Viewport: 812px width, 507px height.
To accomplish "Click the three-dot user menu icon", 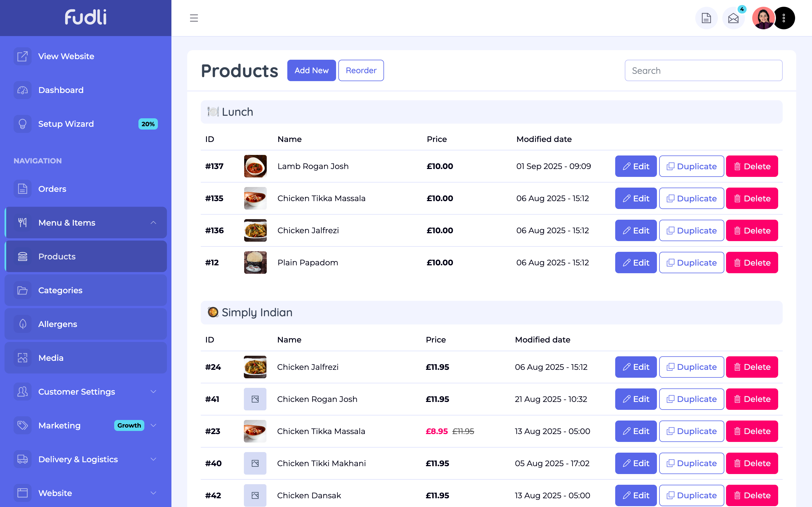I will point(784,18).
